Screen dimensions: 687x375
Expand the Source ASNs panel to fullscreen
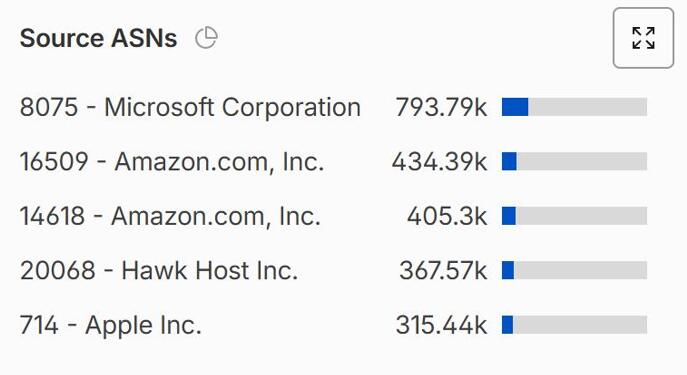[x=643, y=38]
